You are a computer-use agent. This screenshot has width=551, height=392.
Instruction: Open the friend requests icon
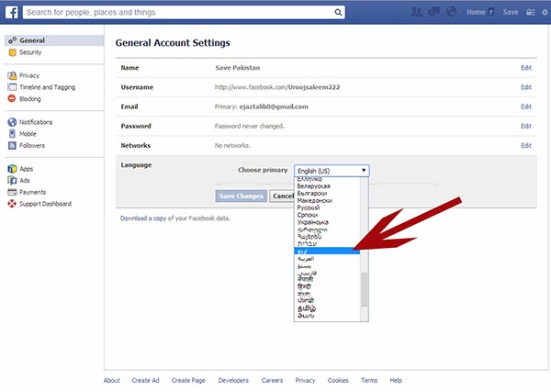(x=416, y=12)
